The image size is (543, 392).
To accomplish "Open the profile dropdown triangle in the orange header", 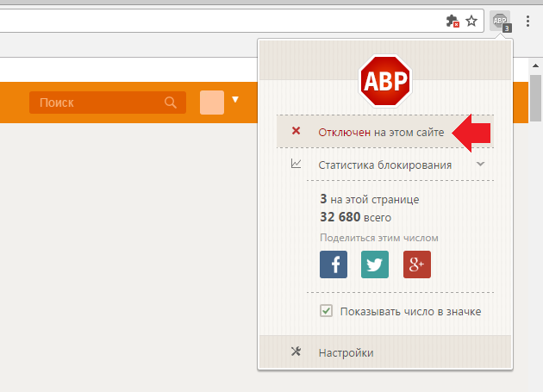I will [x=235, y=100].
